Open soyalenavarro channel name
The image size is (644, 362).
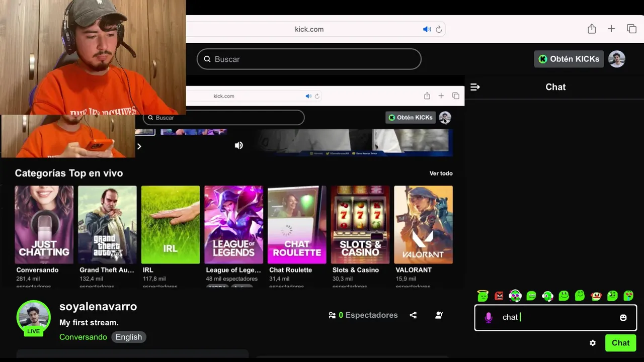click(98, 306)
